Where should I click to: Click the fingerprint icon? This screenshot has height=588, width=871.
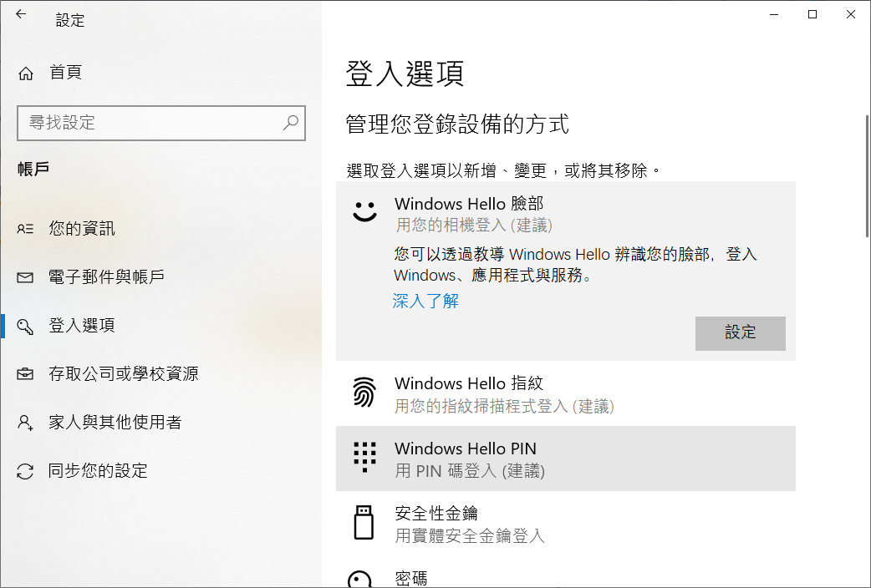pos(364,392)
